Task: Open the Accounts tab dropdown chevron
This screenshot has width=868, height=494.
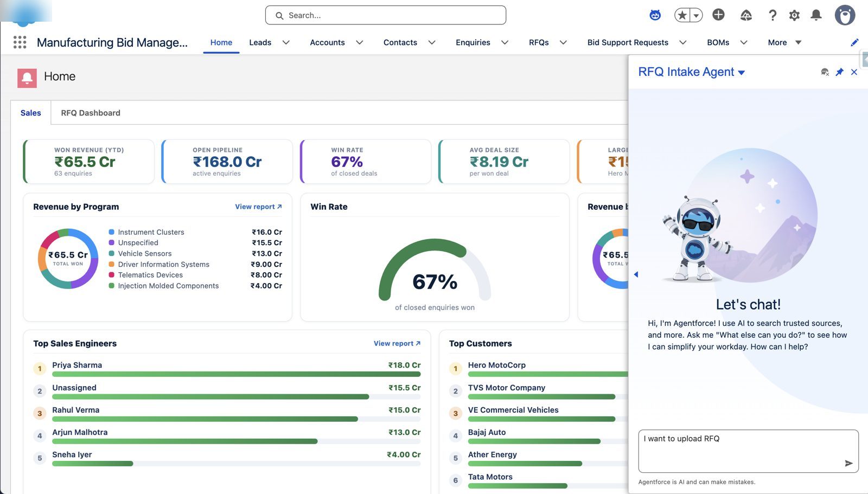Action: pyautogui.click(x=359, y=42)
